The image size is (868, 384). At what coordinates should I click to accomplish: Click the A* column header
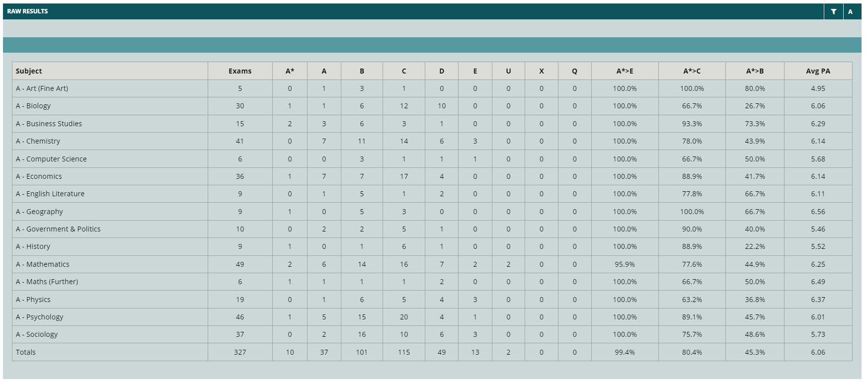(290, 71)
